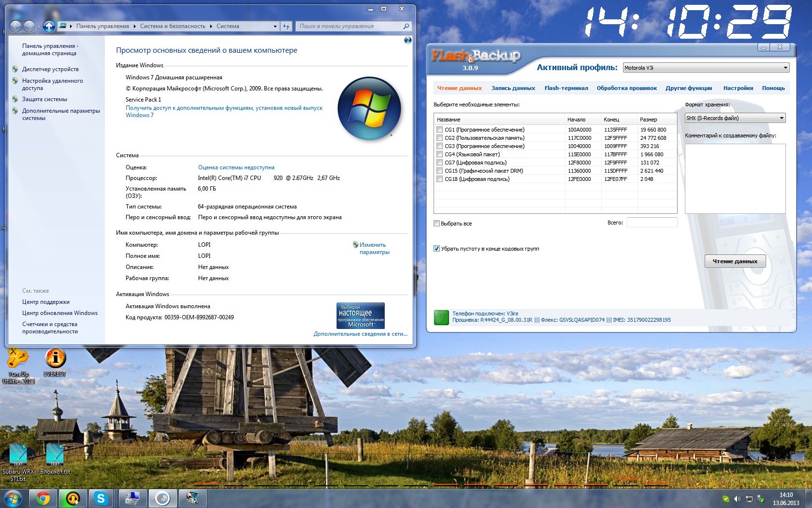Open Центр обновления Windows link
Image resolution: width=812 pixels, height=508 pixels.
(x=60, y=313)
